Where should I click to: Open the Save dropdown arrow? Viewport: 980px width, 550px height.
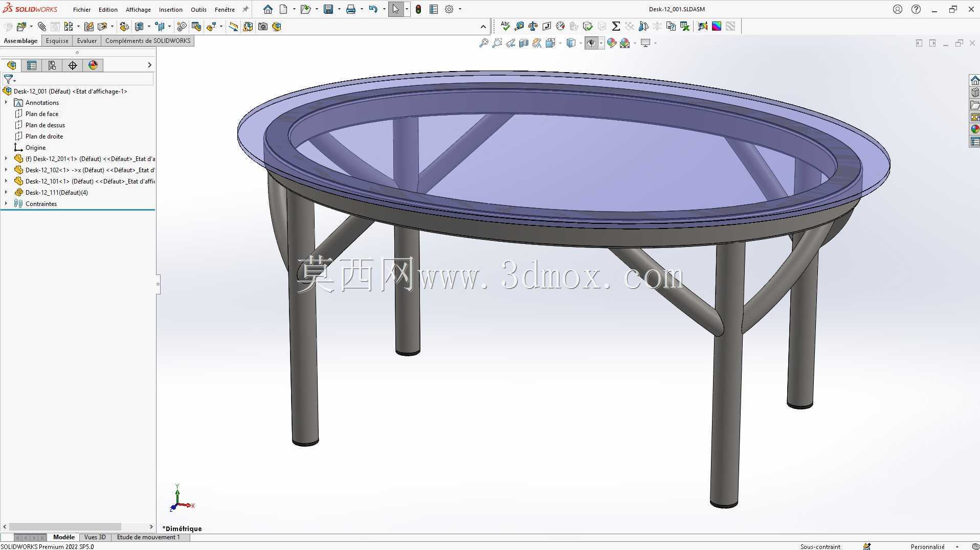pyautogui.click(x=339, y=9)
